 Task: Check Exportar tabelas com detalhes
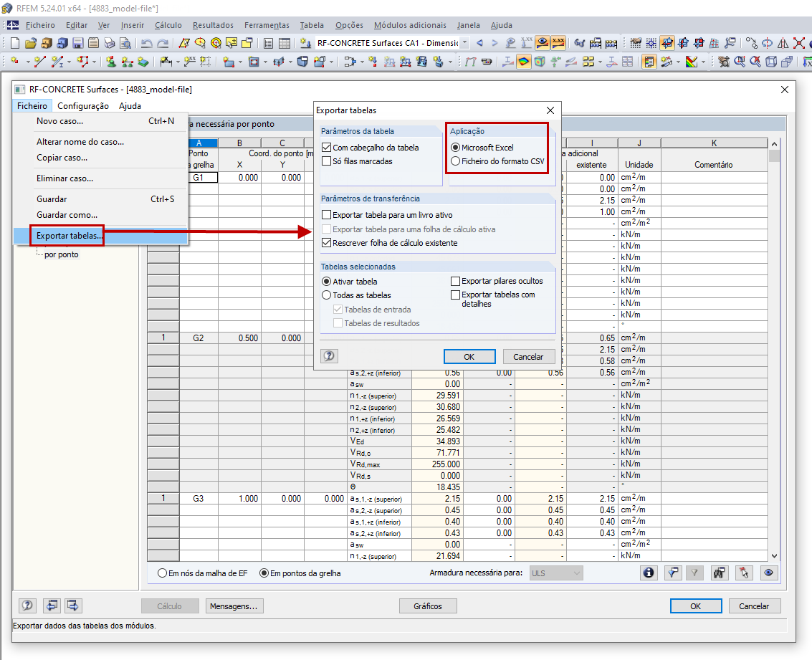click(x=455, y=295)
